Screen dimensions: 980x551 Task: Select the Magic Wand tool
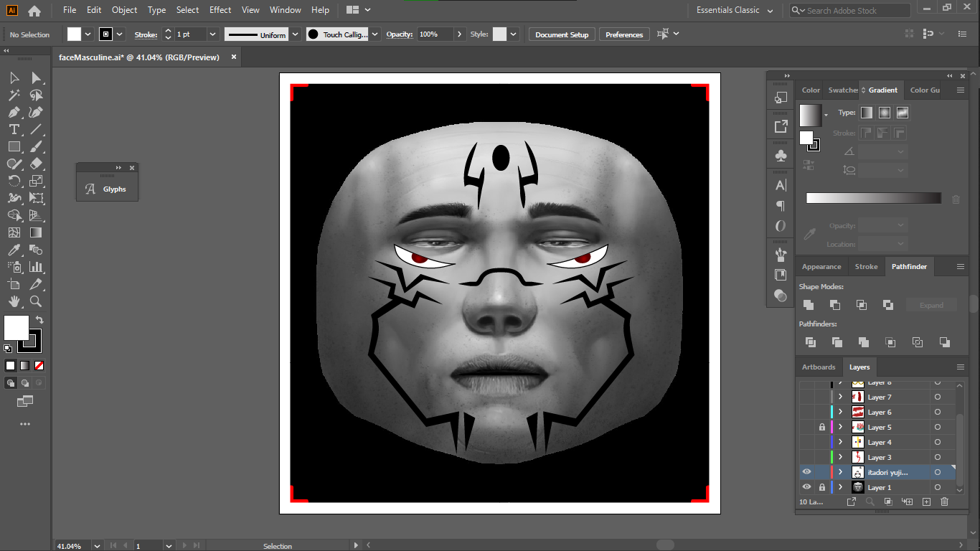point(14,95)
